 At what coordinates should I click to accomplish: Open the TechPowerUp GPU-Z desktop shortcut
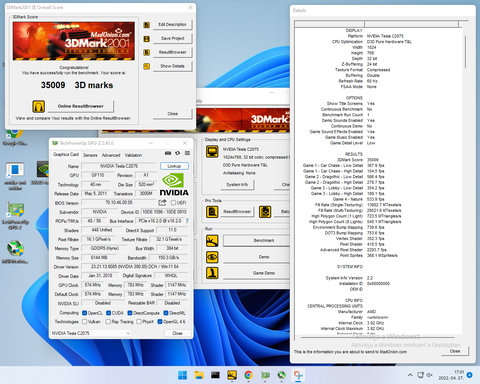pyautogui.click(x=15, y=215)
